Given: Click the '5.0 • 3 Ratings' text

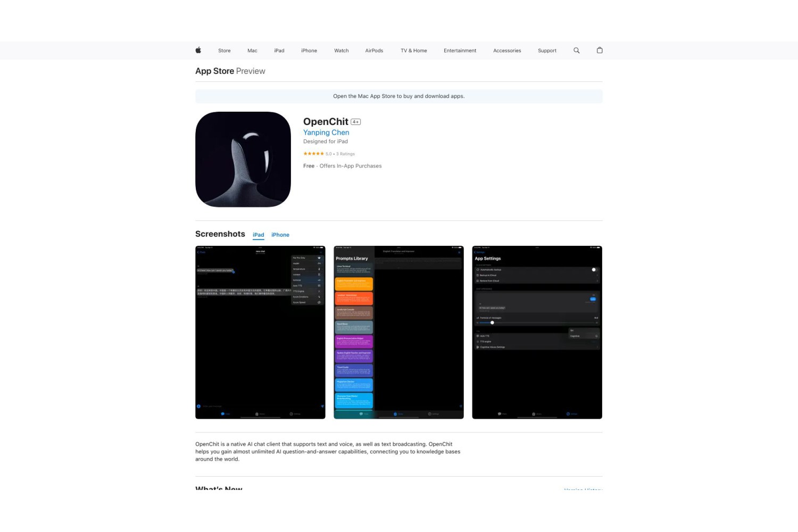Looking at the screenshot, I should (x=340, y=154).
